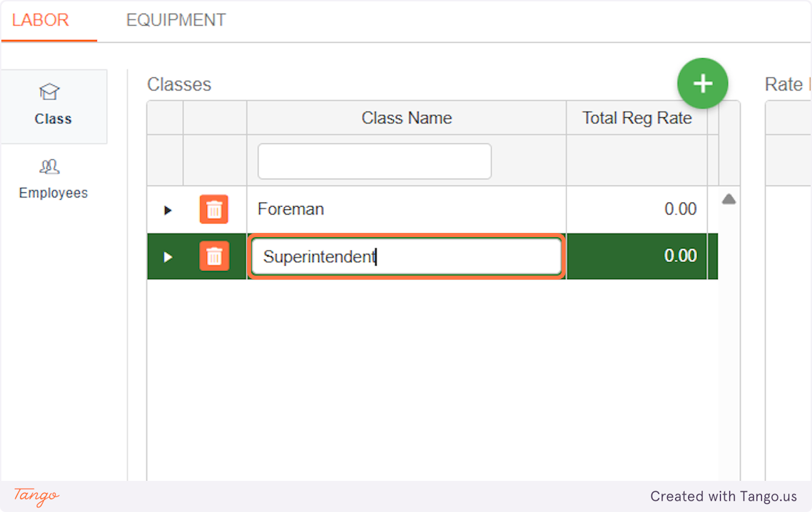The height and width of the screenshot is (512, 812).
Task: Expand the Superintendent row arrow
Action: (x=168, y=257)
